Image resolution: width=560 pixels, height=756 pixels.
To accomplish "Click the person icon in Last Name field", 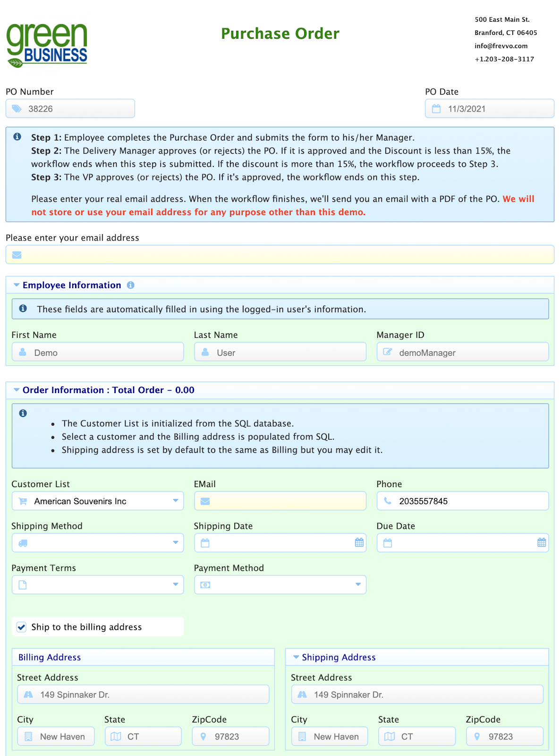I will (x=205, y=352).
